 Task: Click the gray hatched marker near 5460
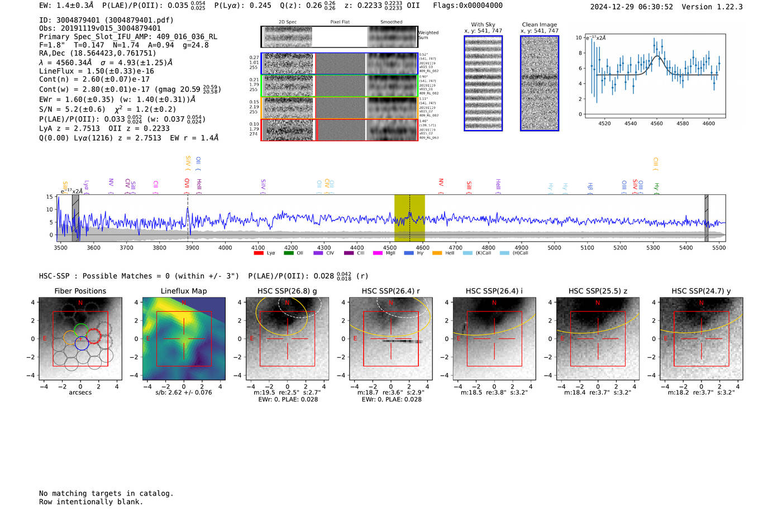click(x=707, y=218)
